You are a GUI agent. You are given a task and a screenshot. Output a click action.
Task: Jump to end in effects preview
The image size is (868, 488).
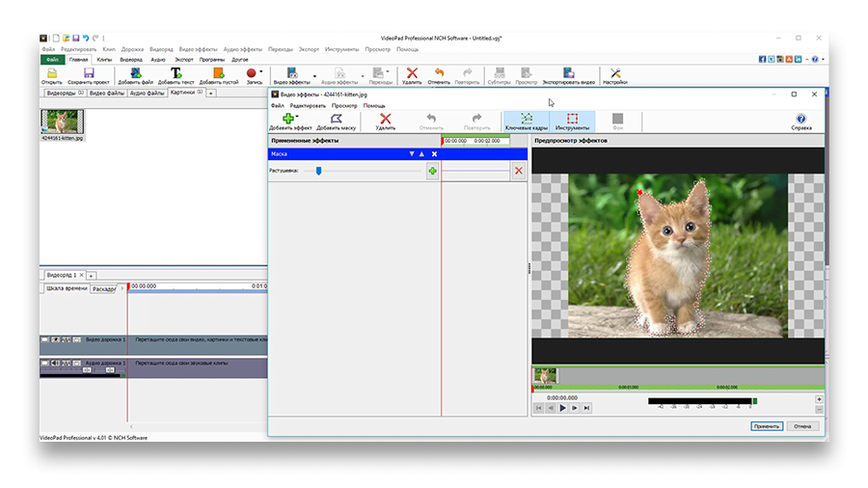pyautogui.click(x=586, y=408)
